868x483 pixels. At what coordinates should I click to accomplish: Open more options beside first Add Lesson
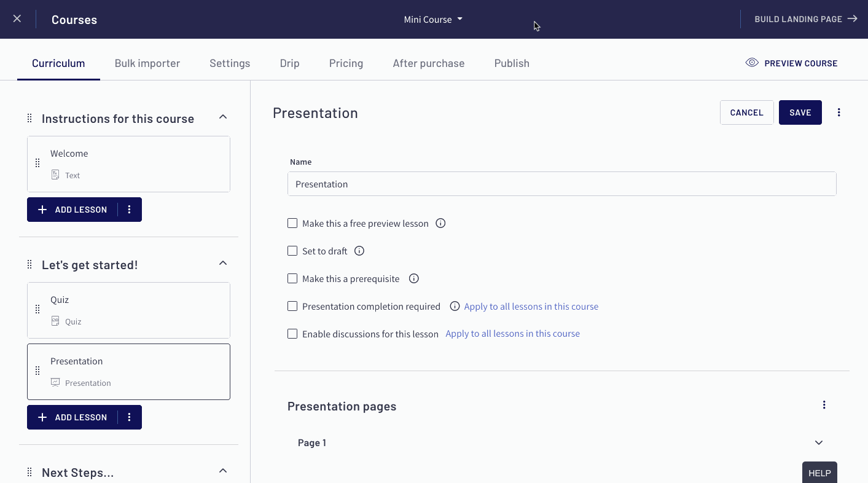129,210
